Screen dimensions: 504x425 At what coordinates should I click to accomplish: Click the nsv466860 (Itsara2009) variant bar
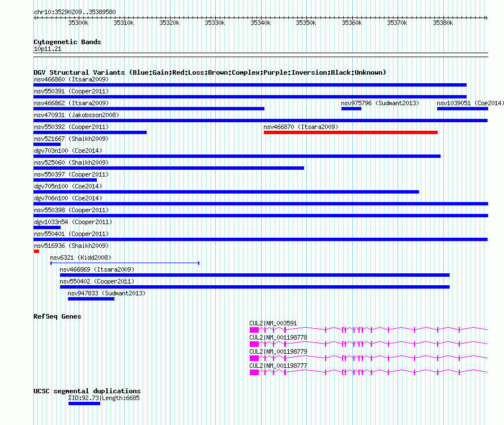pyautogui.click(x=250, y=85)
